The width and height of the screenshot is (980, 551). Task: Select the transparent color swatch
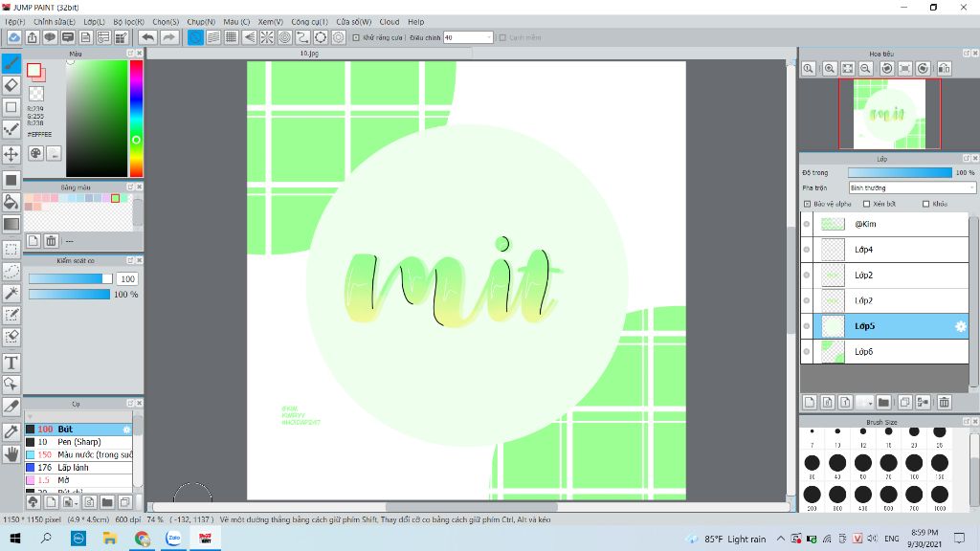click(36, 94)
